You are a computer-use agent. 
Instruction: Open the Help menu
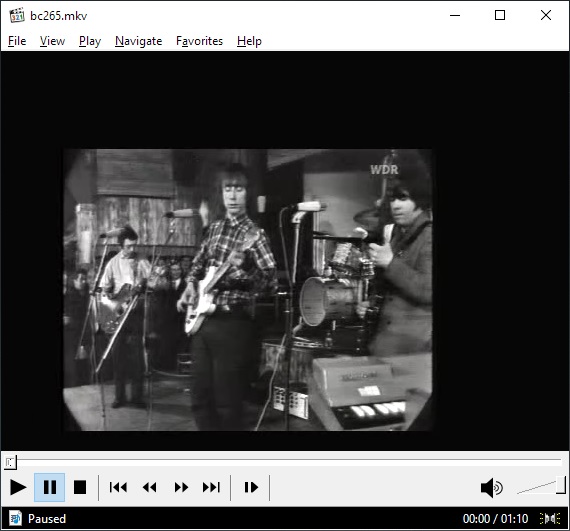pos(249,41)
